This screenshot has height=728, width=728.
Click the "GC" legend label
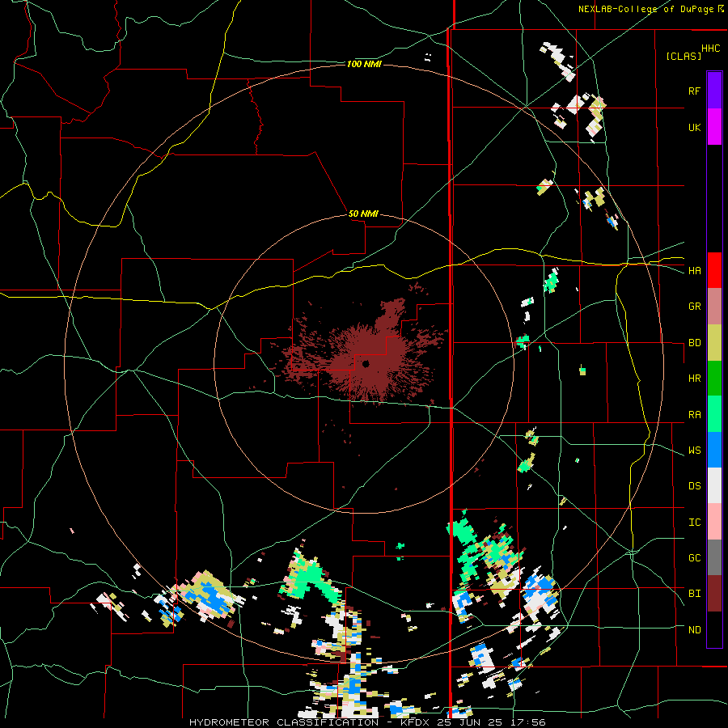tap(695, 557)
